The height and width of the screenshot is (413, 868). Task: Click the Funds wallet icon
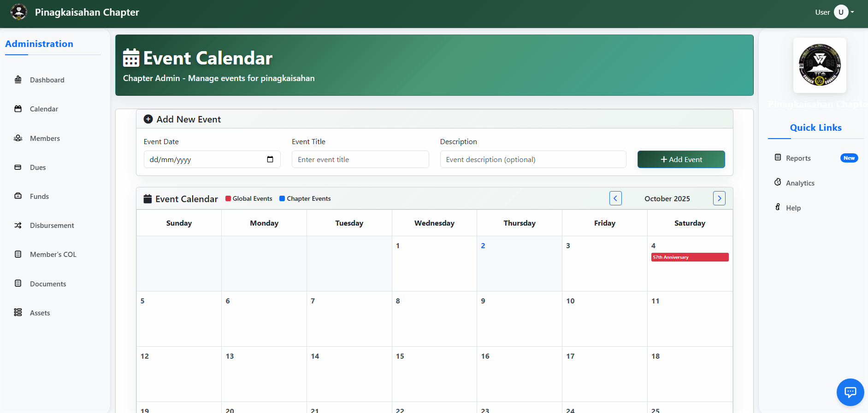[x=18, y=196]
